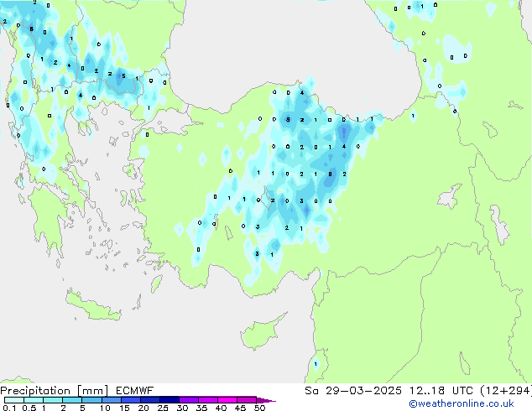Click the 25–30 mm dark navy legend box

[x=169, y=400]
